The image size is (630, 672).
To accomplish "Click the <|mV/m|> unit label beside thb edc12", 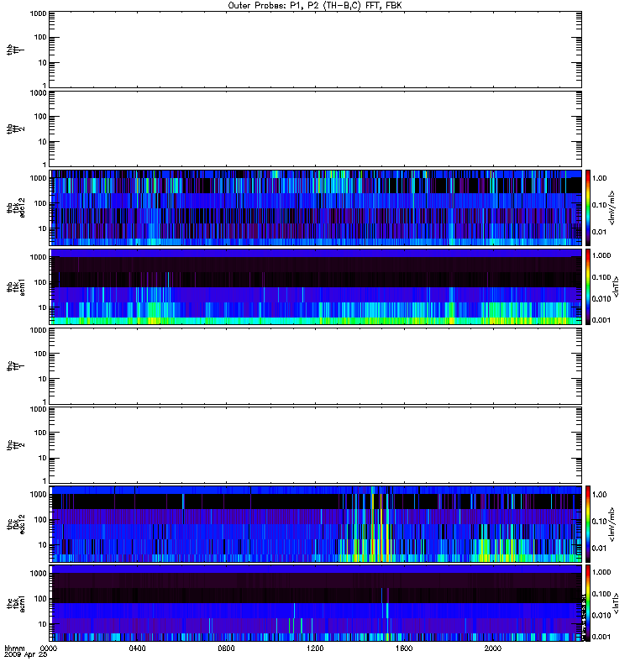I will pyautogui.click(x=612, y=207).
